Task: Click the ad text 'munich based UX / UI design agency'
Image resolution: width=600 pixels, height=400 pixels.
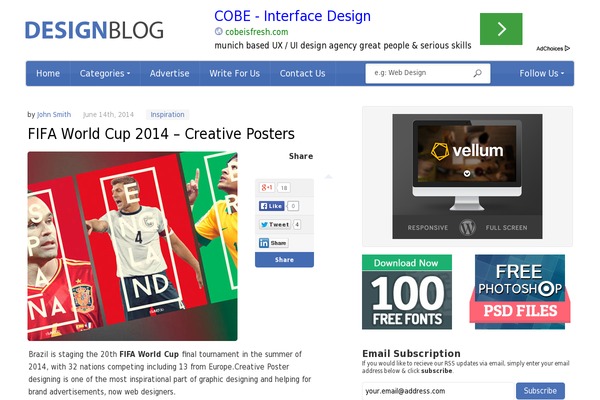Action: [286, 46]
